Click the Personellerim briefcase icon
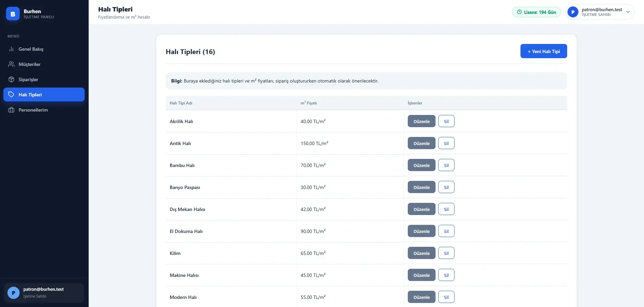Viewport: 644px width, 307px height. (x=12, y=110)
